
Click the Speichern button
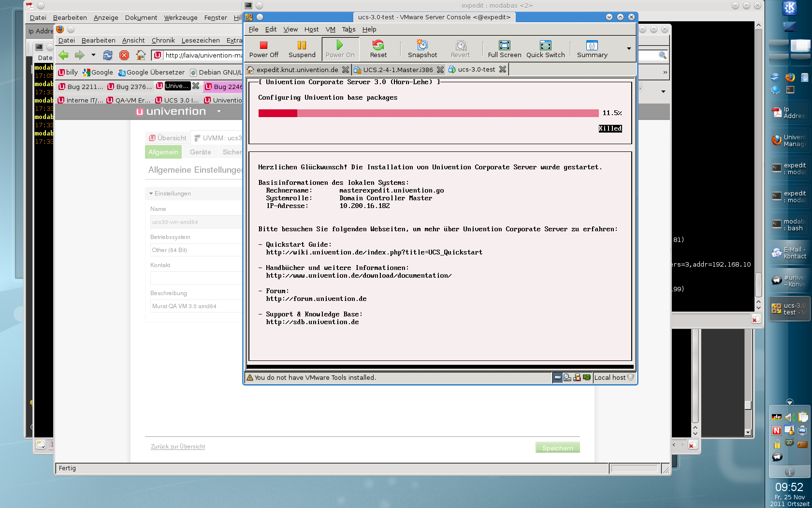click(x=557, y=448)
